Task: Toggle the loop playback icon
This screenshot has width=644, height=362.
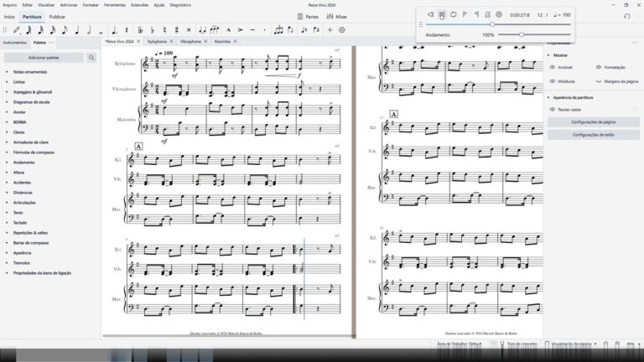Action: [453, 14]
